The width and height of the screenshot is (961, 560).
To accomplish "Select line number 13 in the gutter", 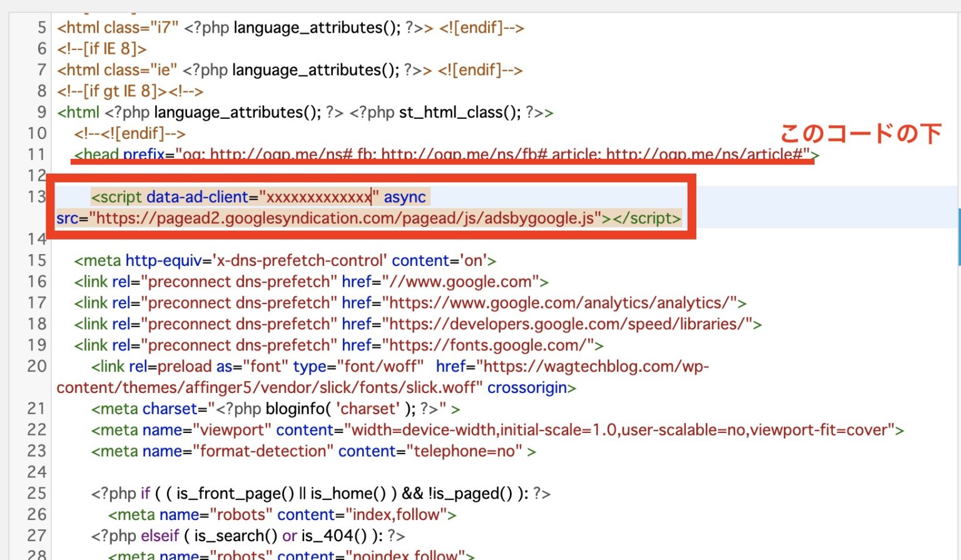I will coord(36,197).
